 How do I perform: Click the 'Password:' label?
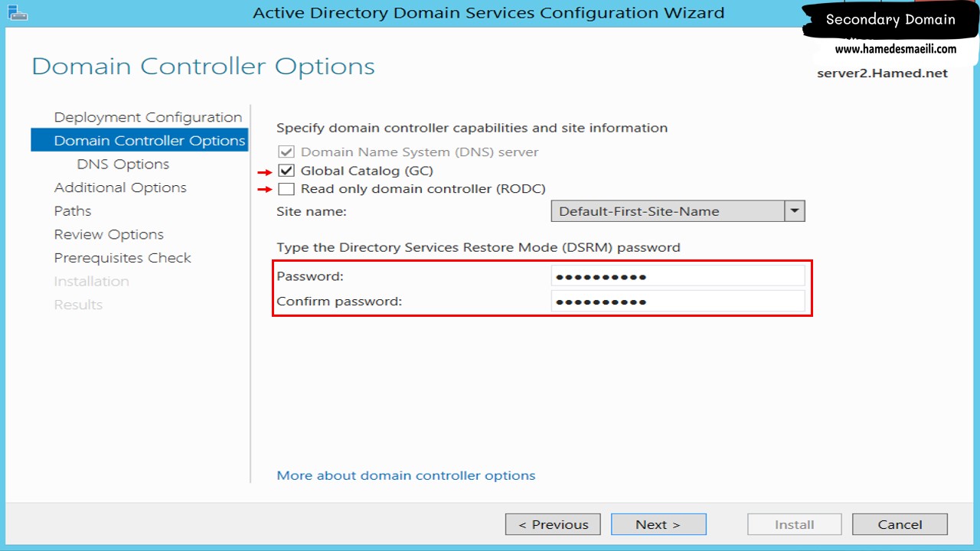pos(310,276)
